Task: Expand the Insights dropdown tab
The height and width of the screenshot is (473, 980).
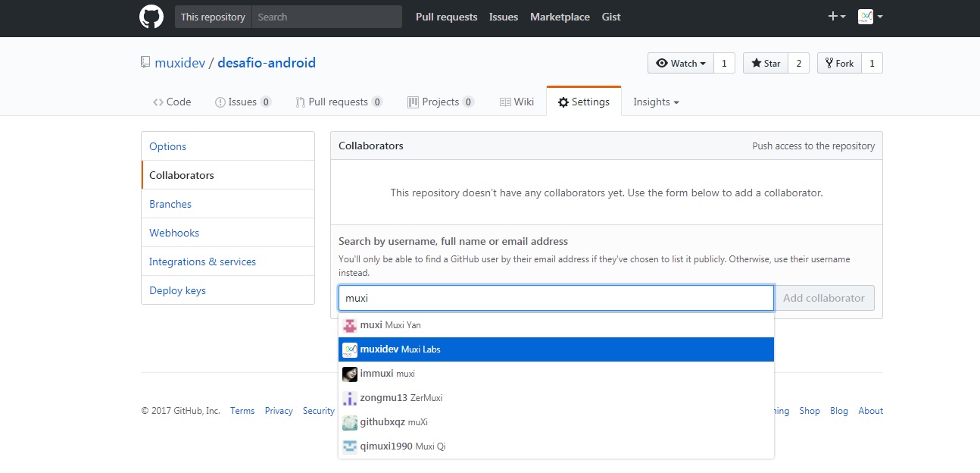Action: click(656, 102)
